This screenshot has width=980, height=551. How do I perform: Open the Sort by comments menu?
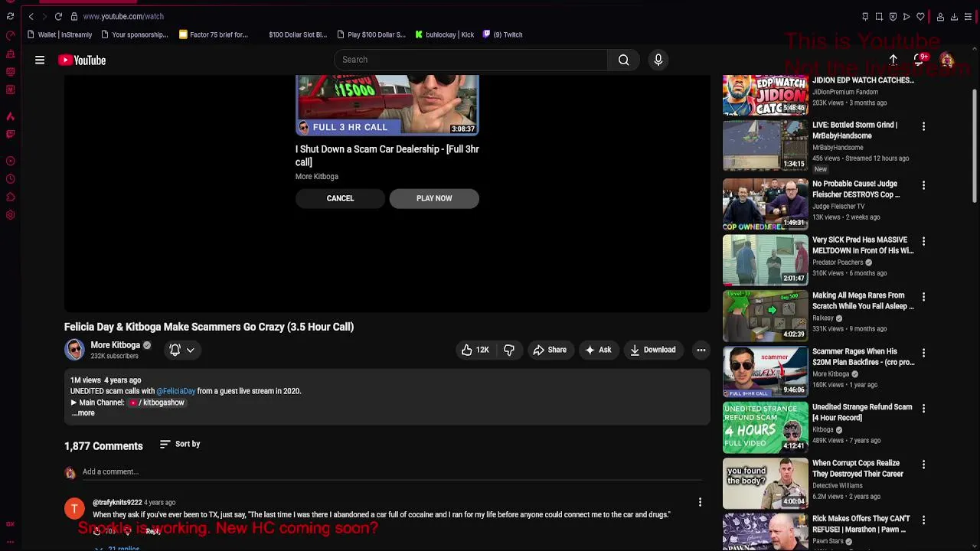pyautogui.click(x=180, y=444)
